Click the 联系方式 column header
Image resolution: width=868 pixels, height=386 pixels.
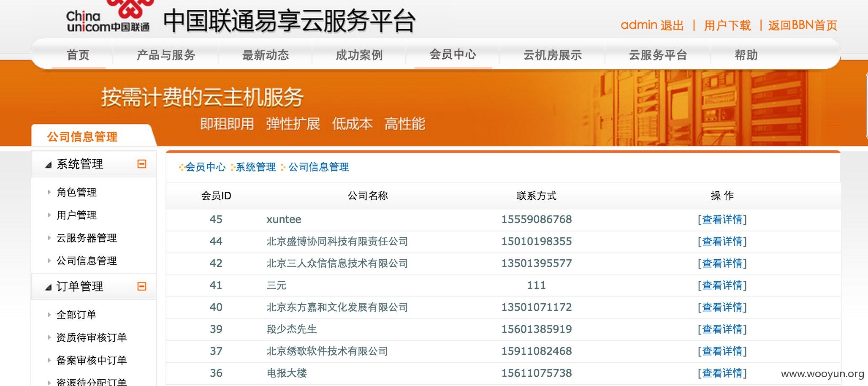pyautogui.click(x=537, y=196)
